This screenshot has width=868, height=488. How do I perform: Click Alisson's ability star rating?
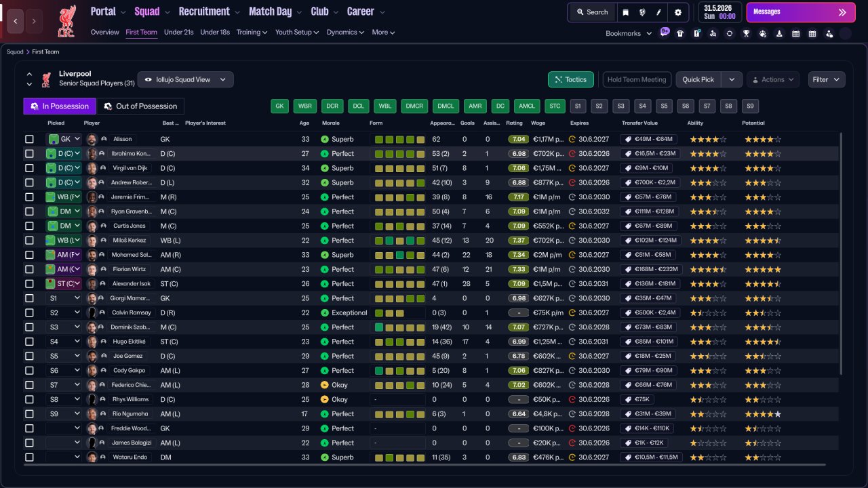[x=708, y=139]
